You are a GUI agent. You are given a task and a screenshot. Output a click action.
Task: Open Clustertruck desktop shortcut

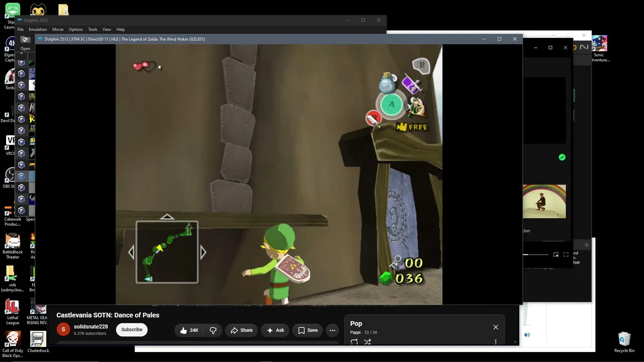38,342
